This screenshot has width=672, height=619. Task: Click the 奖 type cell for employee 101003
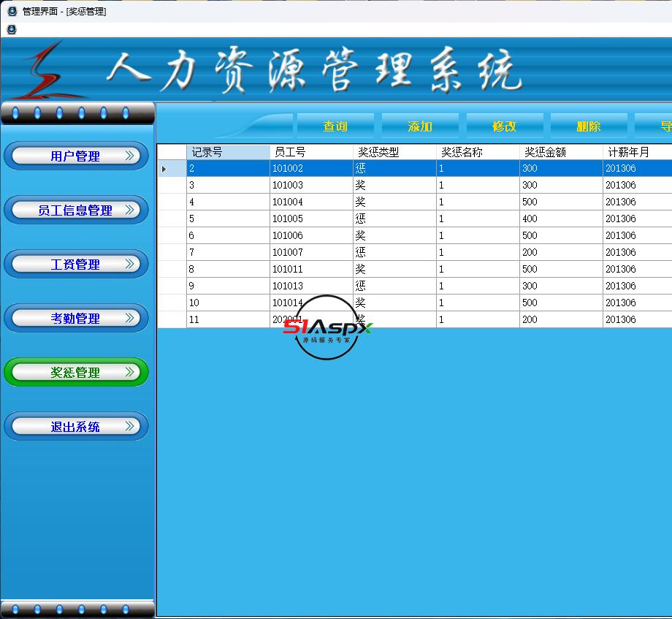394,185
